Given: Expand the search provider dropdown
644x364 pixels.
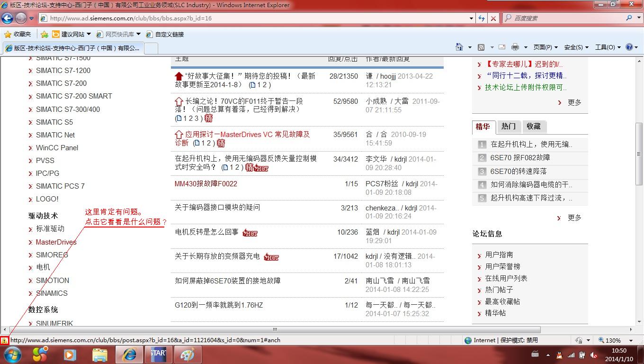Looking at the screenshot, I should click(638, 18).
